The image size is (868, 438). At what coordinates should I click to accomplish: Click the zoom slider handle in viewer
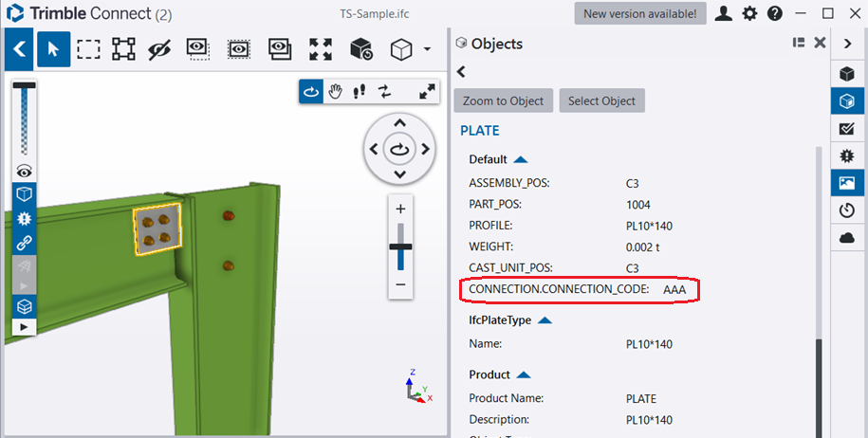400,246
